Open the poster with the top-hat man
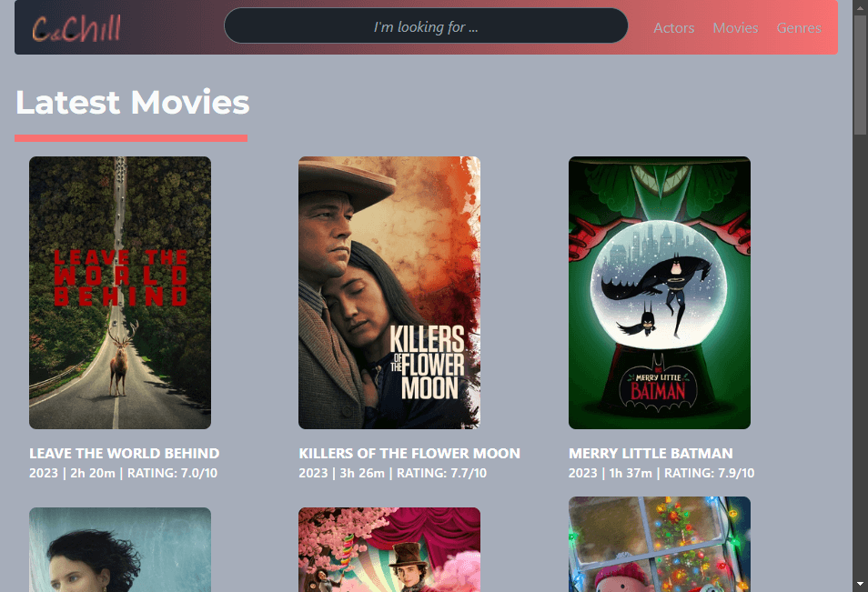This screenshot has height=592, width=868. point(389,549)
